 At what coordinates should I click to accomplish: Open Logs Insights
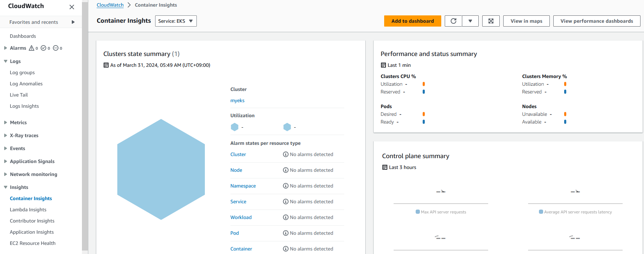coord(24,106)
